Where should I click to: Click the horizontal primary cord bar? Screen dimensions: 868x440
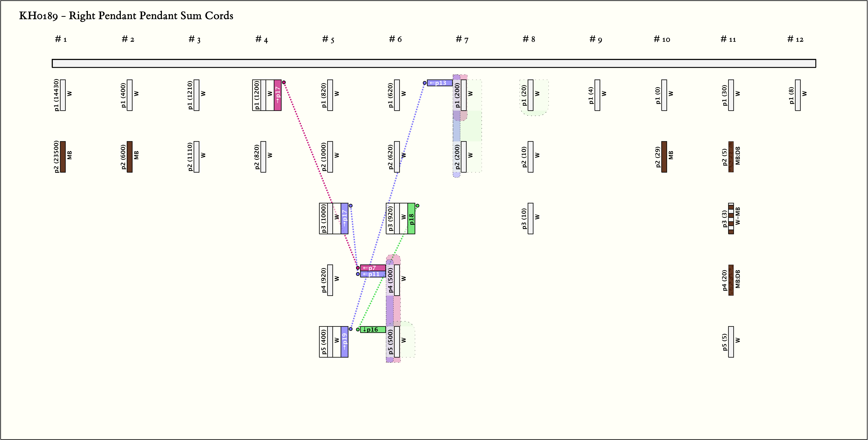[434, 63]
